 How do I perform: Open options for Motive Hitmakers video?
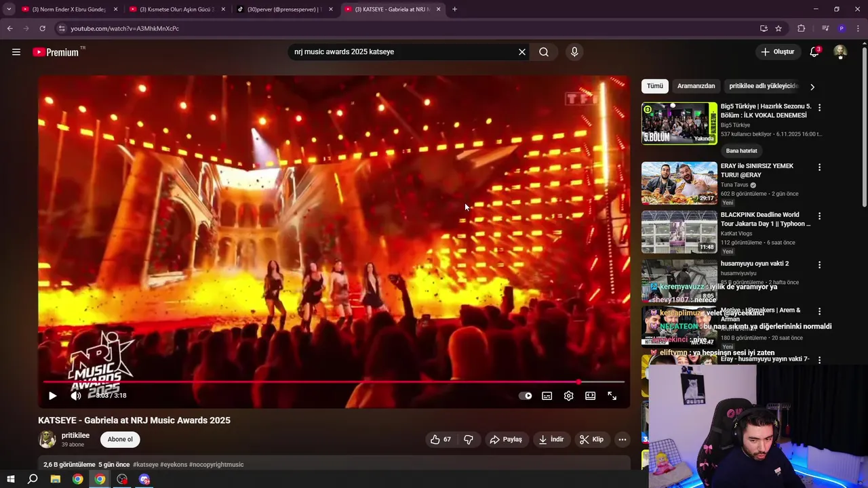[819, 311]
